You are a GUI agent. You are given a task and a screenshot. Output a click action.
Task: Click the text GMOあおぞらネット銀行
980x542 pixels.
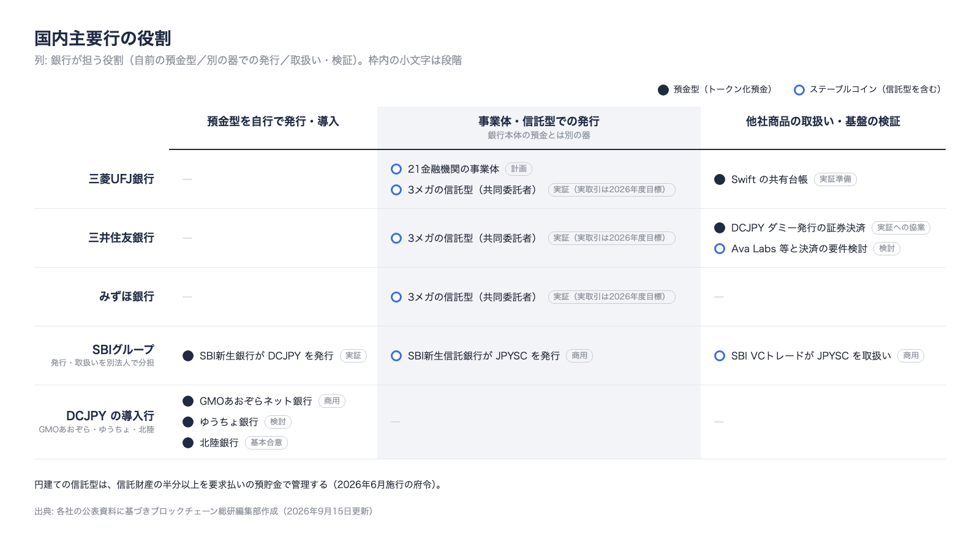pyautogui.click(x=256, y=401)
